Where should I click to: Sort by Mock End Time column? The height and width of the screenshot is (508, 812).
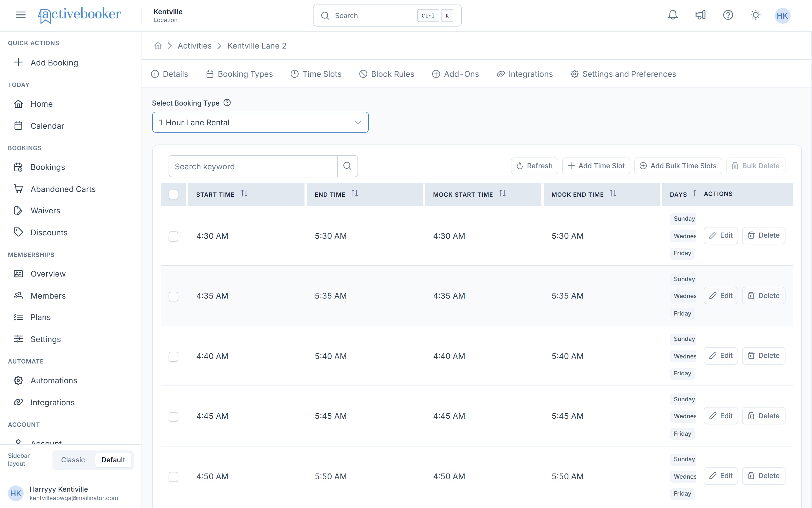(x=613, y=194)
